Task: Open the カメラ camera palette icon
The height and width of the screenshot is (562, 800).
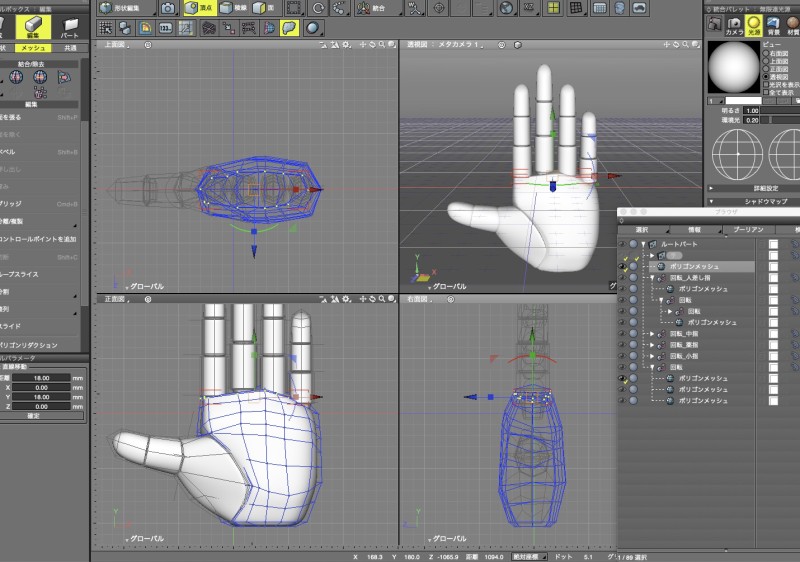Action: coord(734,25)
